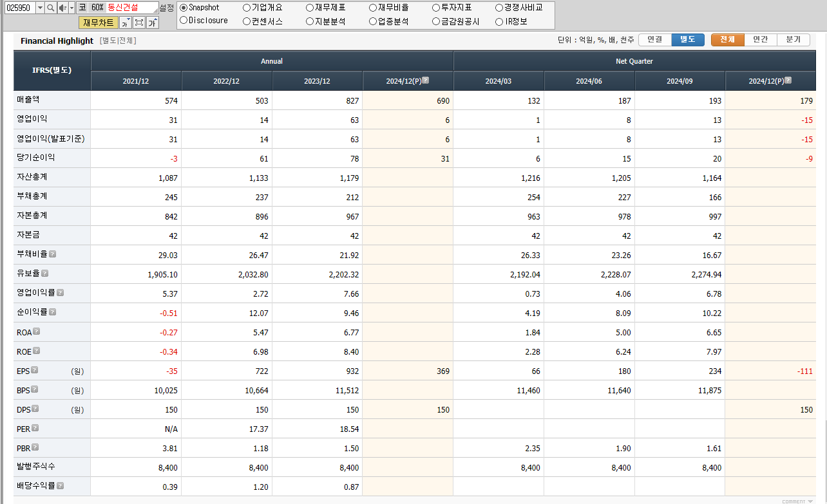Image resolution: width=827 pixels, height=504 pixels.
Task: Click the 2,274.94 유보율 value
Action: point(707,274)
